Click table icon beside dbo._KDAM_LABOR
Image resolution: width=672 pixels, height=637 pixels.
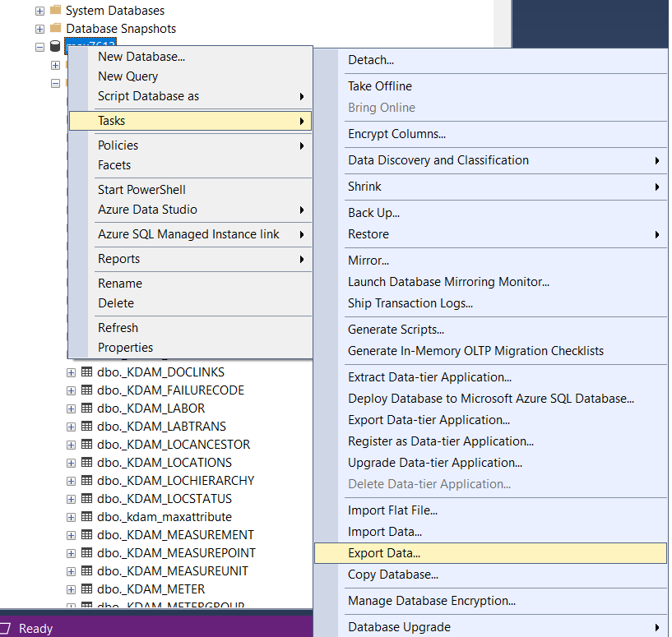pos(86,409)
